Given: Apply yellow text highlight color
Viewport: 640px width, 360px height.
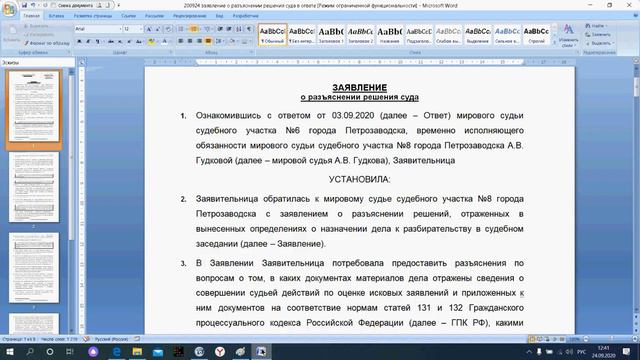Looking at the screenshot, I should 151,41.
